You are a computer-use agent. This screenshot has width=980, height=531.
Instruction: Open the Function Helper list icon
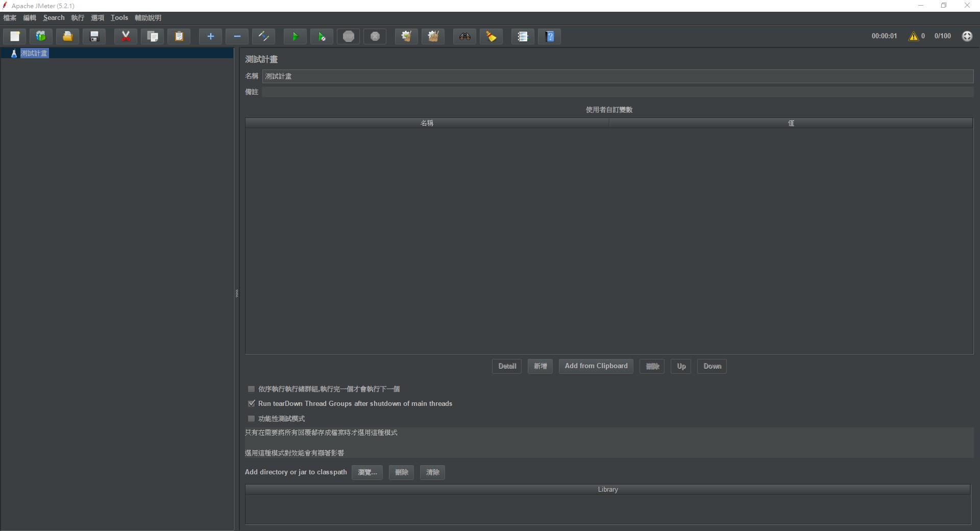point(523,36)
